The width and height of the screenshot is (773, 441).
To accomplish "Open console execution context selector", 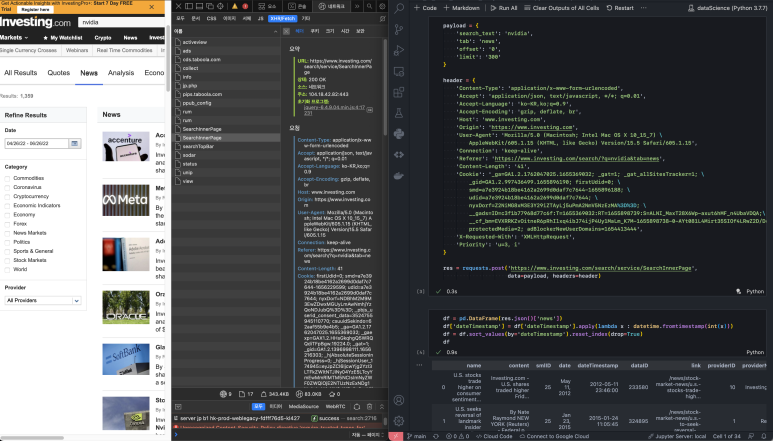I will click(x=367, y=435).
